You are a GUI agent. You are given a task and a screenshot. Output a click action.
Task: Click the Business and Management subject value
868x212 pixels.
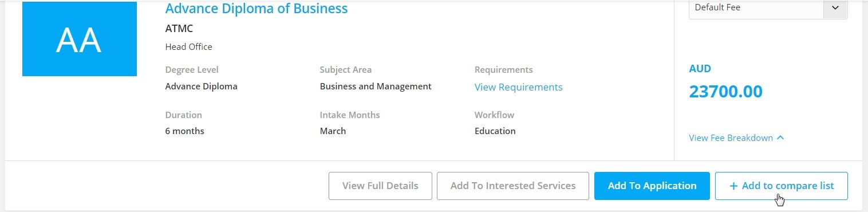click(x=376, y=87)
